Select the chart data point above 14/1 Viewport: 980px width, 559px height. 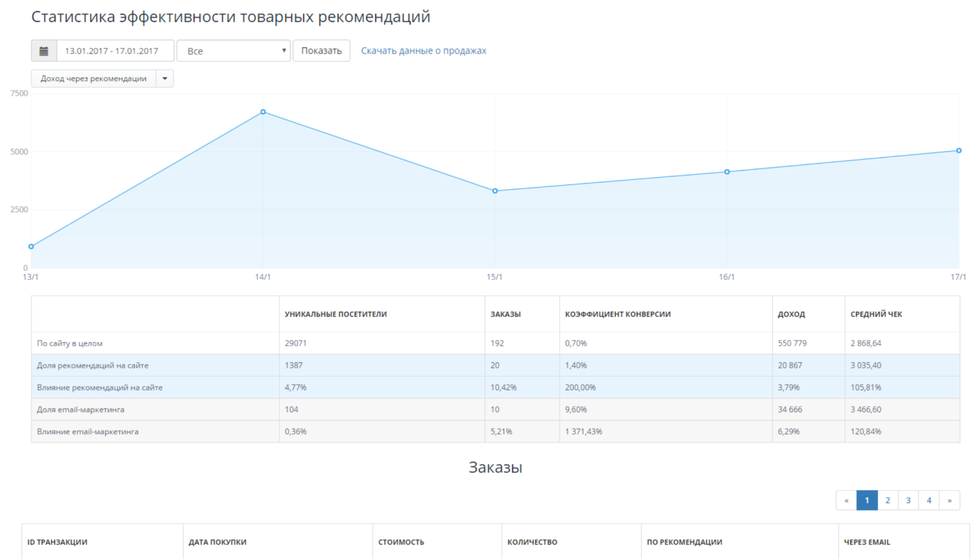coord(263,111)
